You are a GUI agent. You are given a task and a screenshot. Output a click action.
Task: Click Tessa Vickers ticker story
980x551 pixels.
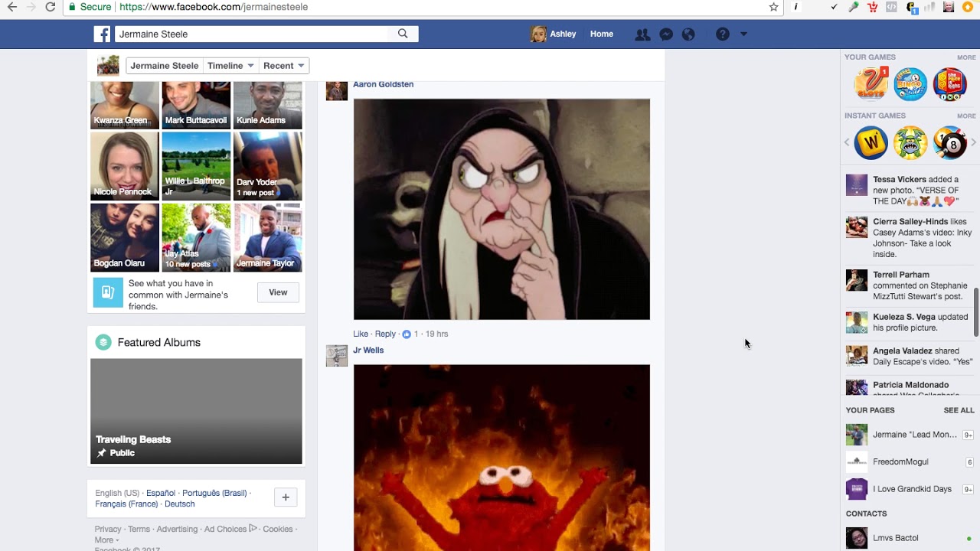pos(910,191)
